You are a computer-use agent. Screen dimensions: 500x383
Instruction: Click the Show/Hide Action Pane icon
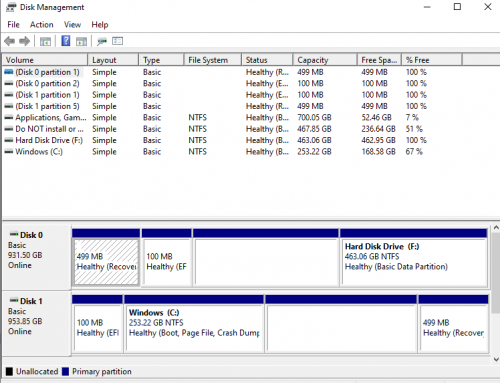click(81, 41)
